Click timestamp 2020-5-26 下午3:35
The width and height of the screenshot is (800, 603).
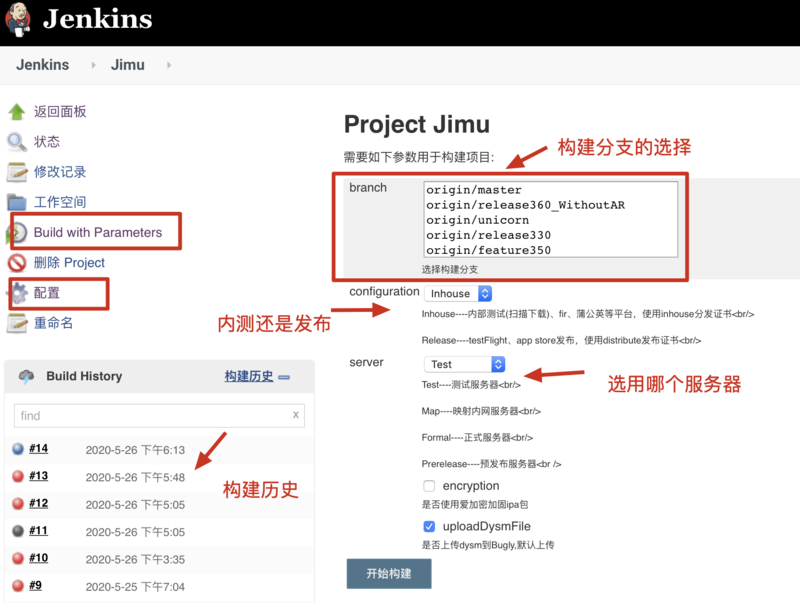coord(135,560)
